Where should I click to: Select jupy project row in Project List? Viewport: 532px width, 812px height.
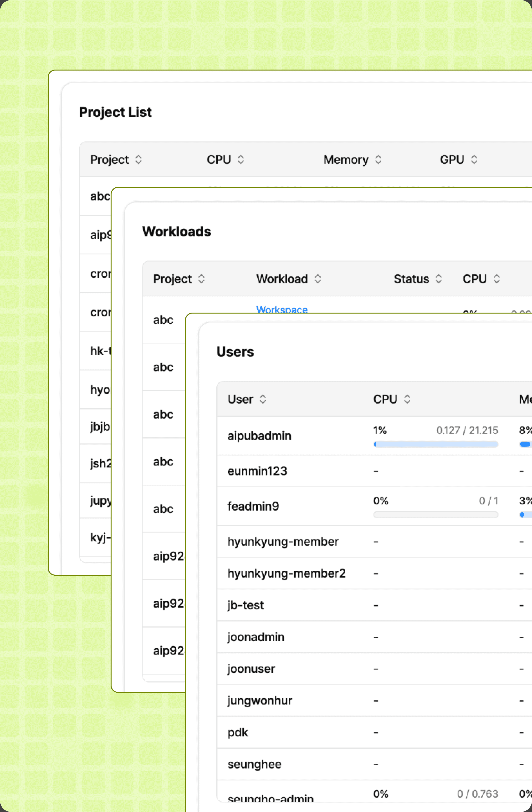click(x=95, y=500)
